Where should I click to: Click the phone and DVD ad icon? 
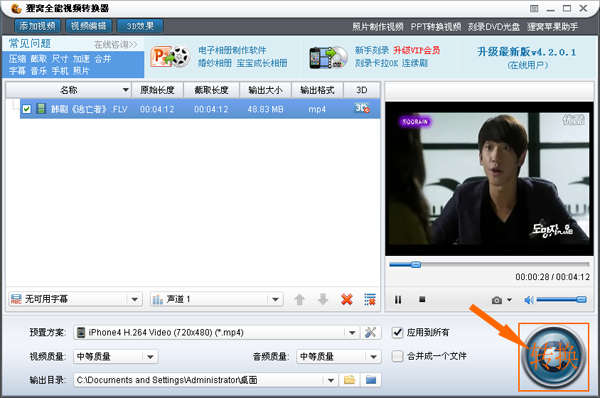click(x=328, y=57)
